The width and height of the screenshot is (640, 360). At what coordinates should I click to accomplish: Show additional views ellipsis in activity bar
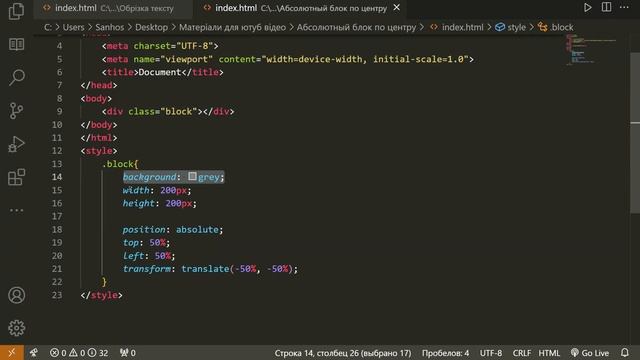click(16, 211)
